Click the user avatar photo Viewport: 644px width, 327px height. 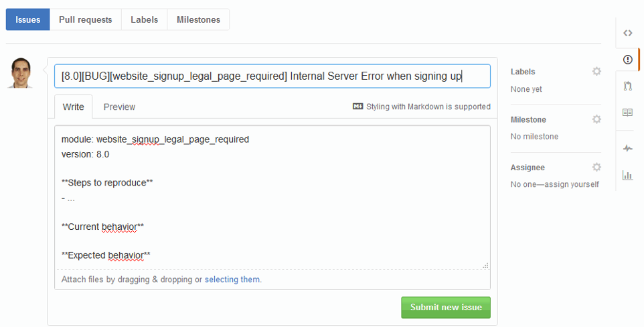21,73
